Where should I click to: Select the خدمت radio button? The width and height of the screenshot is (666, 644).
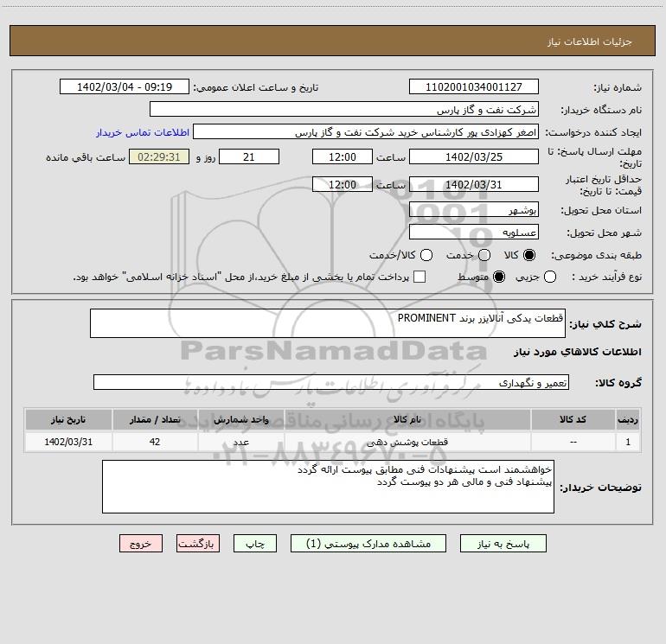pos(484,255)
